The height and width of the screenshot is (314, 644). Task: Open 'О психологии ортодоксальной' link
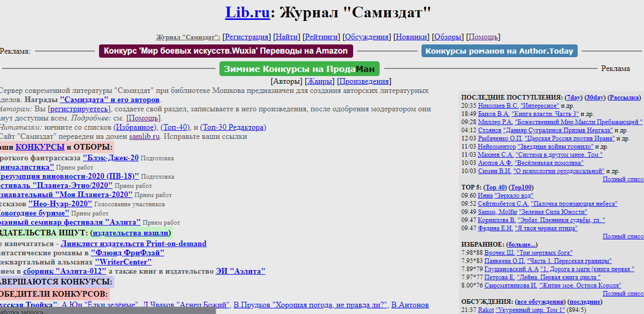[560, 171]
